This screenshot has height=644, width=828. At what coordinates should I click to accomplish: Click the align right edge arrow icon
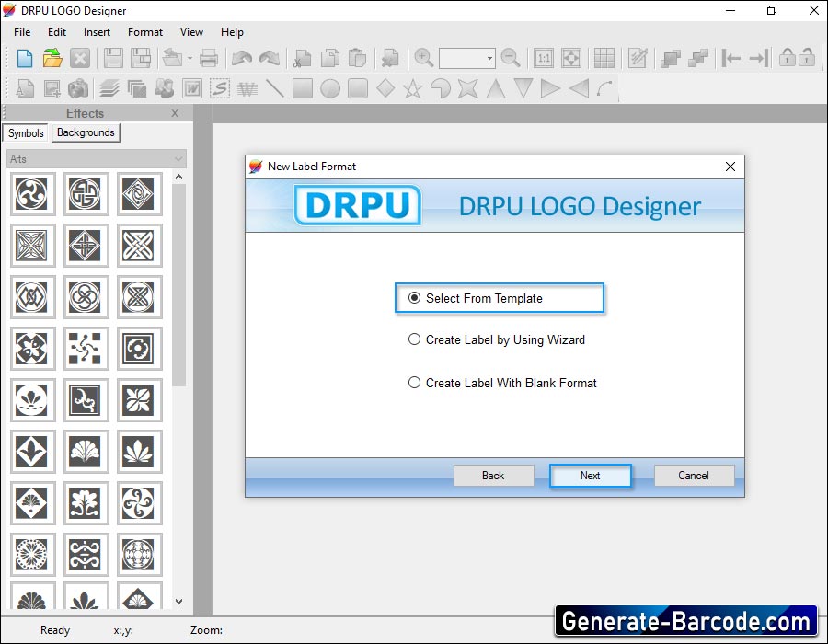coord(759,58)
